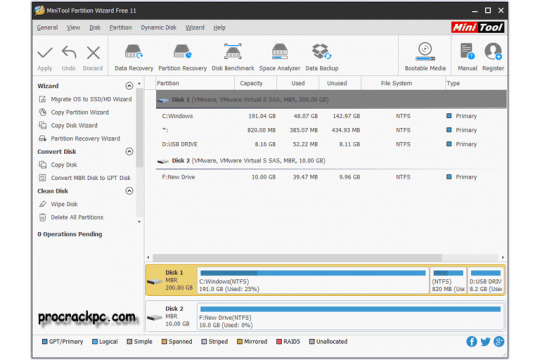This screenshot has height=360, width=540.
Task: Open the Wizard menu
Action: (195, 28)
